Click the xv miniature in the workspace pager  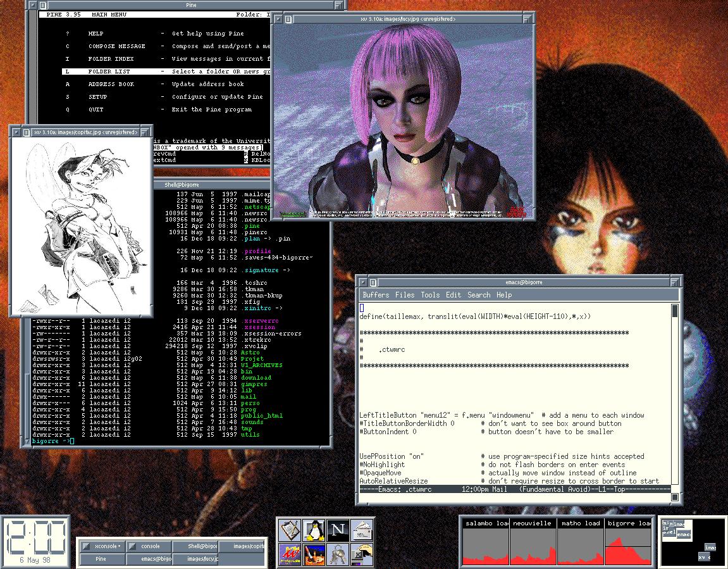[x=703, y=556]
